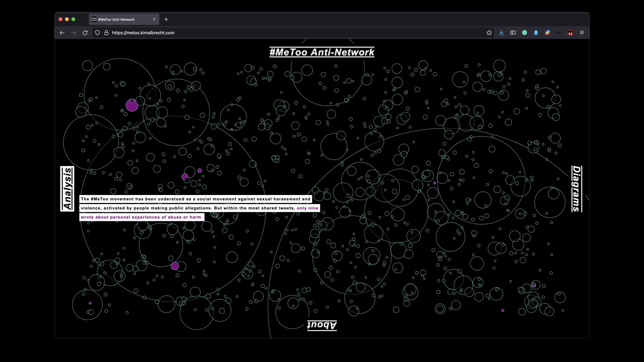
Task: Click the red theater extension icon
Action: tap(570, 33)
